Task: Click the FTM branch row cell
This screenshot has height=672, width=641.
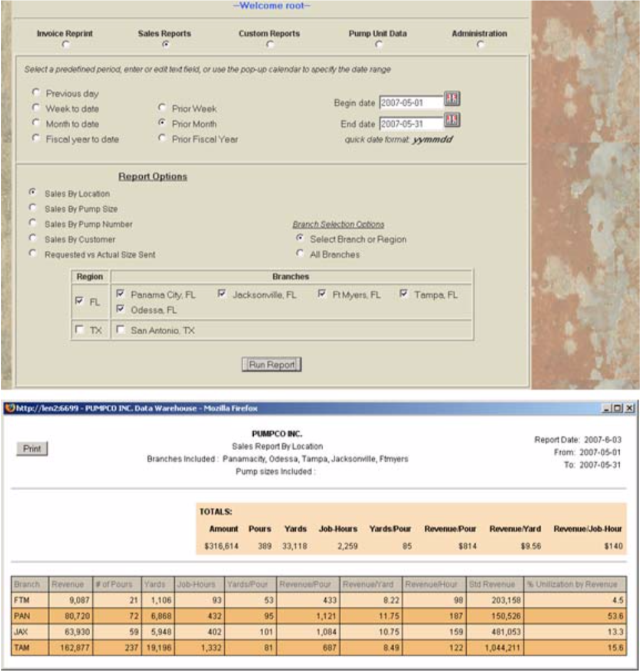Action: pos(30,600)
